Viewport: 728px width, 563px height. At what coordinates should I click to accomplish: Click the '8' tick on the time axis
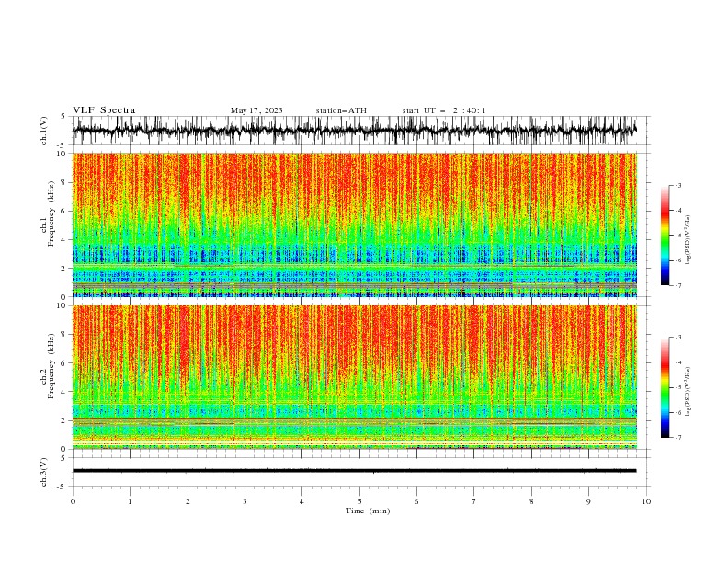point(531,501)
